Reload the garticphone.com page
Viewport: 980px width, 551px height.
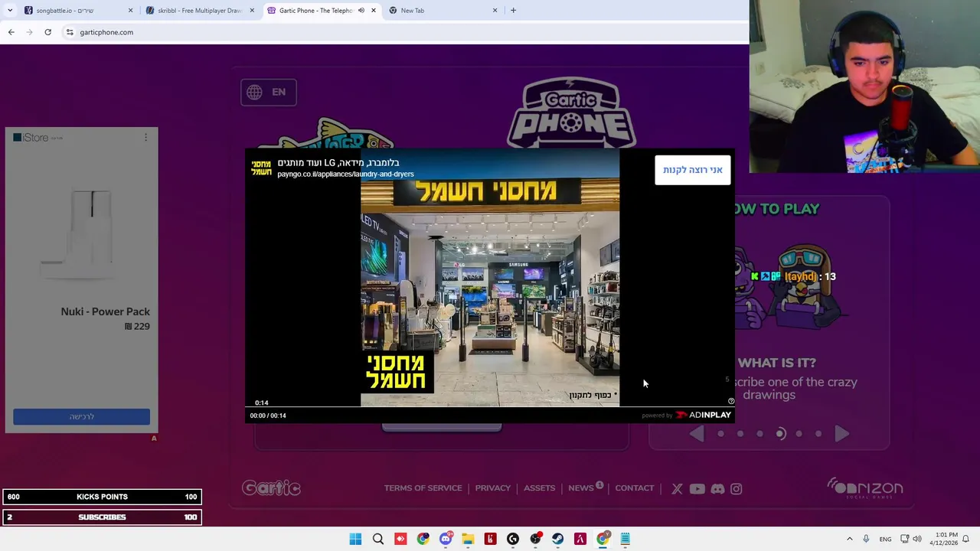click(x=47, y=32)
